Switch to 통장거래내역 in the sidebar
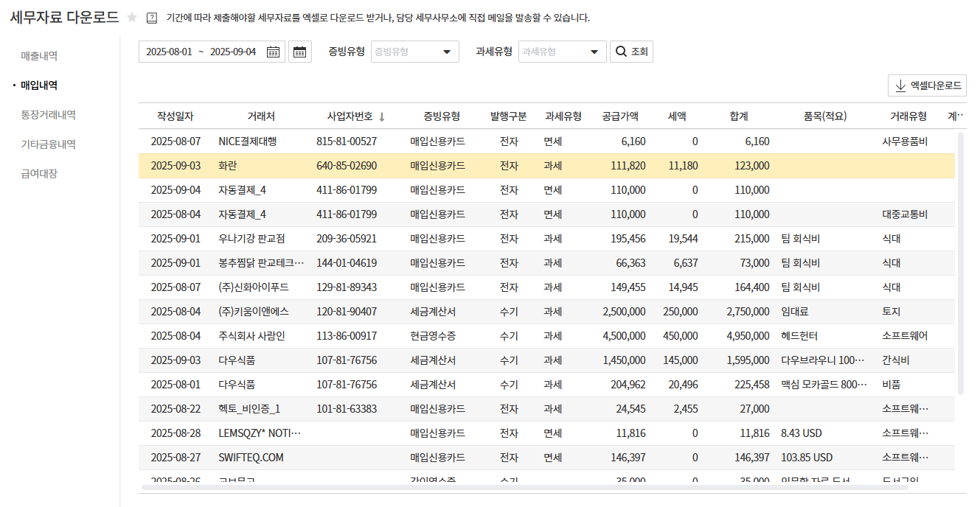 [x=48, y=115]
